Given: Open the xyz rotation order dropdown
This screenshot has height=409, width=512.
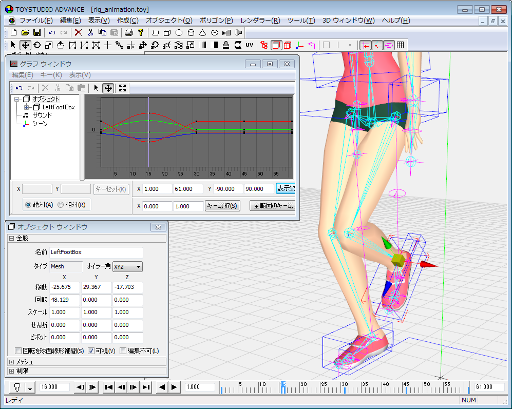Looking at the screenshot, I should tap(128, 267).
